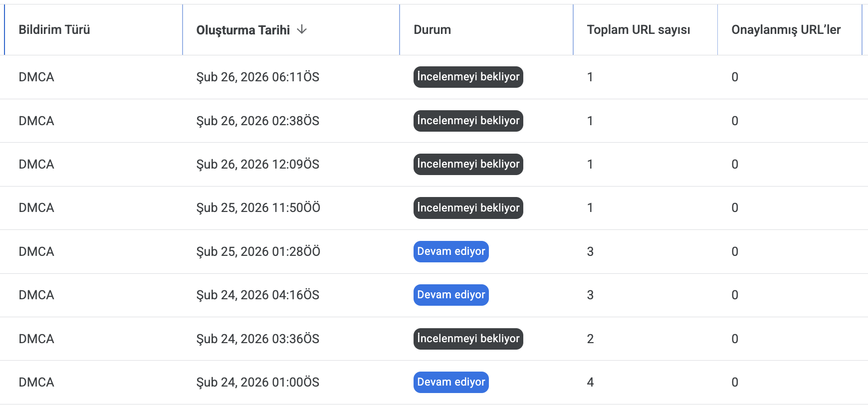Select date cell Şub 25, 2026 01:28ÖÖ
868x406 pixels.
(x=258, y=251)
